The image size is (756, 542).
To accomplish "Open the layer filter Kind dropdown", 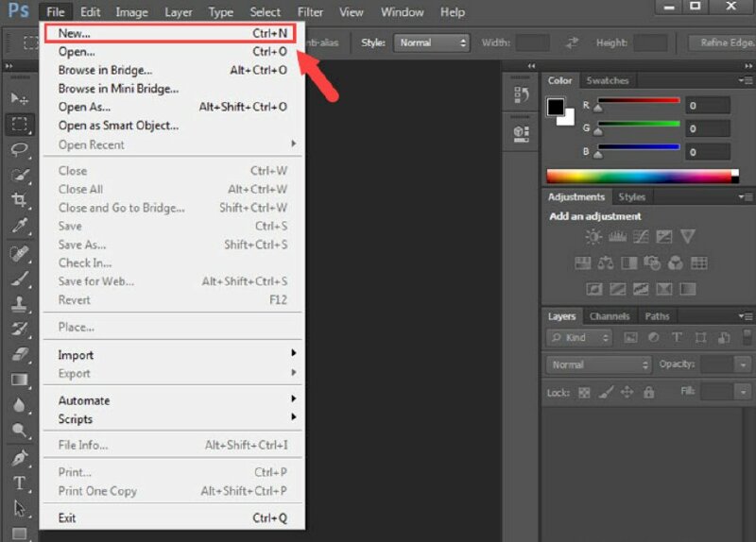I will pos(579,338).
